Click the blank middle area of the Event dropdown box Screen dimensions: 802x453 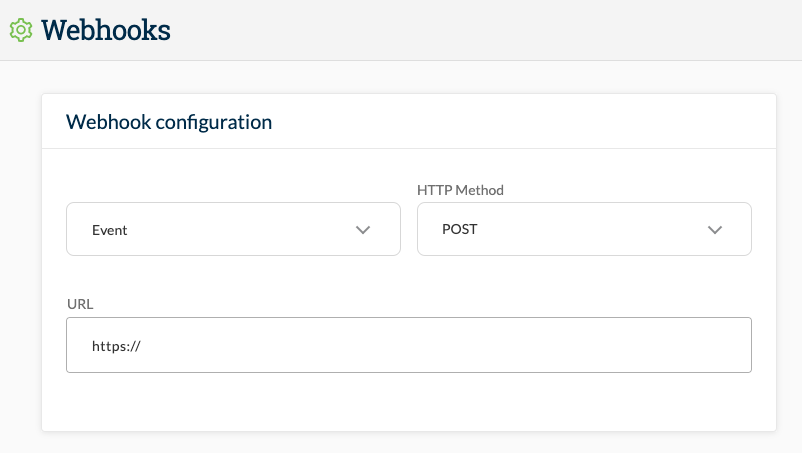pos(240,229)
